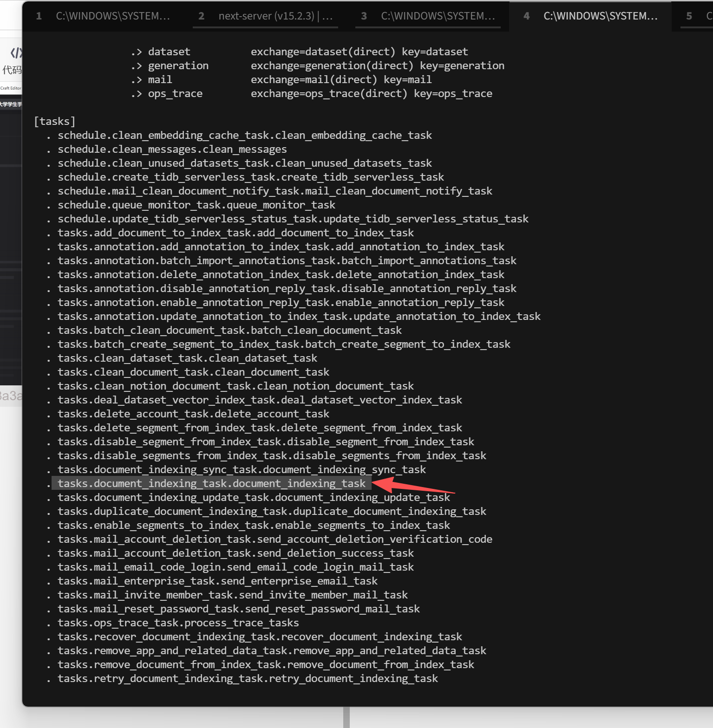Click send_enterprise_email_task line

(217, 581)
